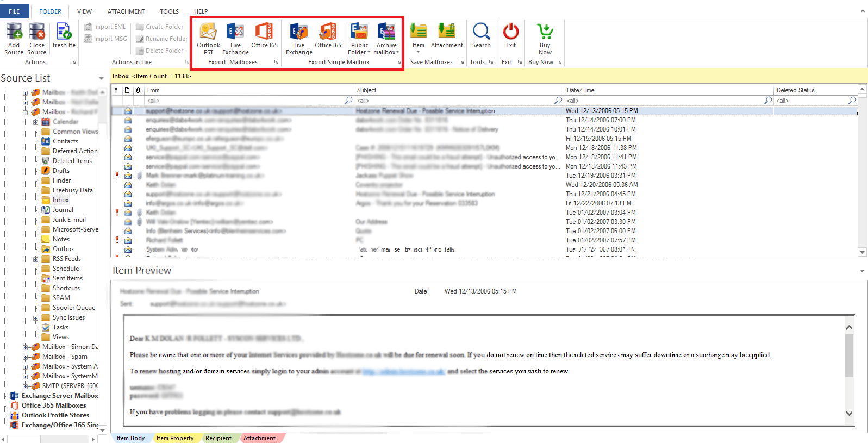Click the Refresh Item icon
The image size is (868, 443).
[64, 32]
